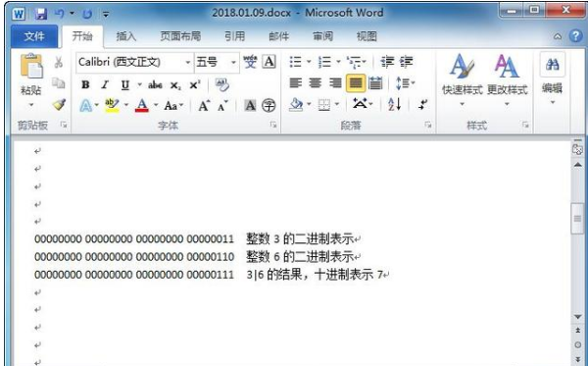
Task: Click the character border A icon
Action: pyautogui.click(x=269, y=62)
